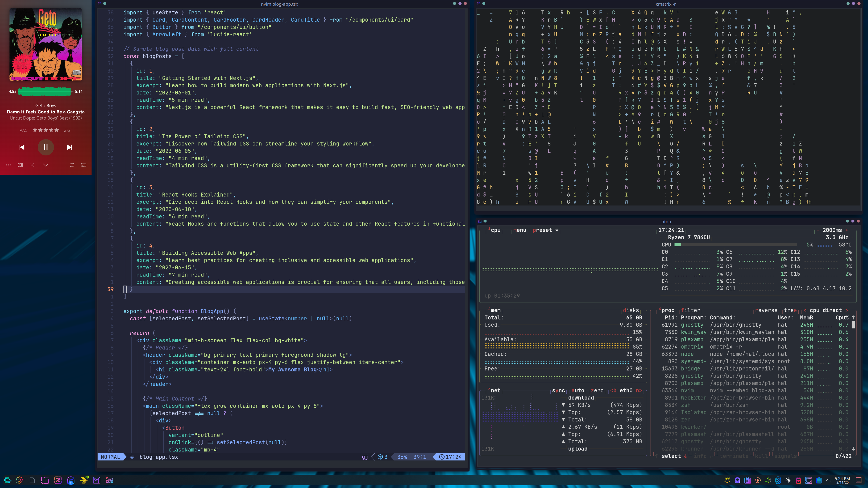
Task: Open volume control in the system tray
Action: (x=768, y=480)
